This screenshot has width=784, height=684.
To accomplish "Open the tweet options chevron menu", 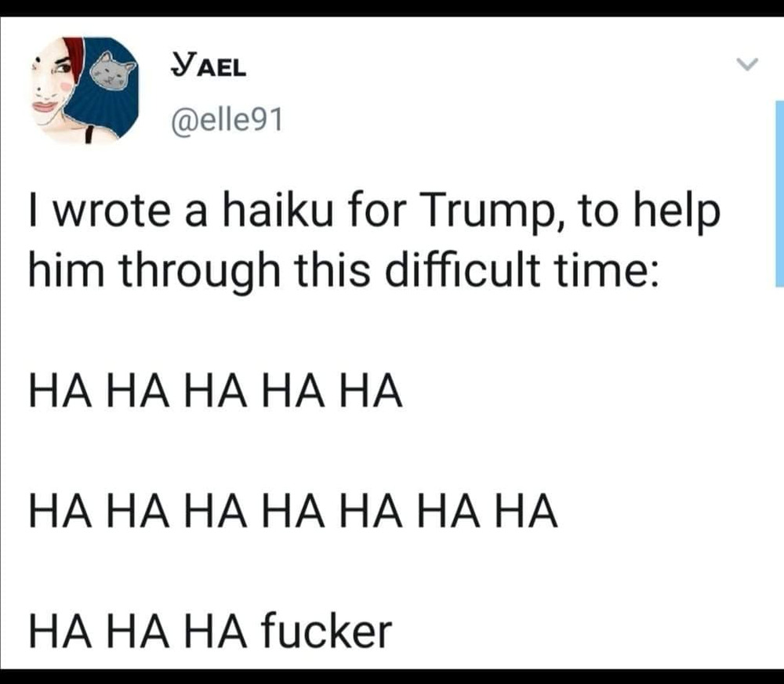I will coord(747,64).
